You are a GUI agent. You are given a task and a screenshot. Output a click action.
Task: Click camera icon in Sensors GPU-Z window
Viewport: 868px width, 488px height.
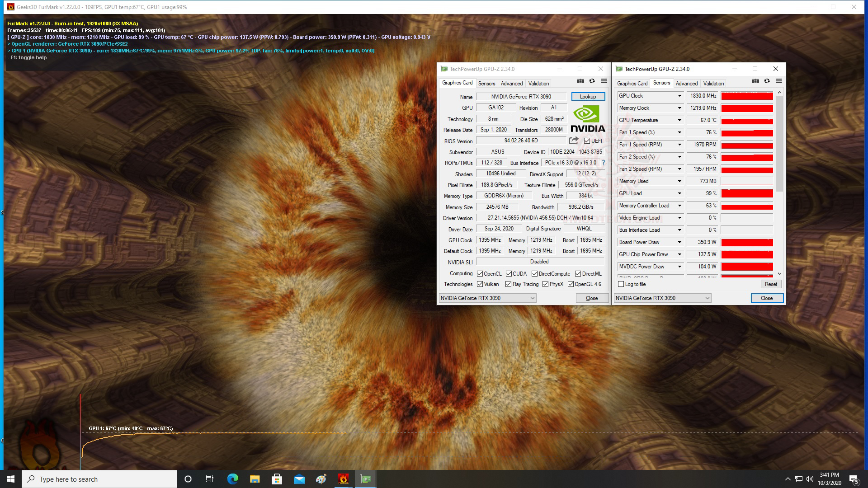tap(755, 81)
